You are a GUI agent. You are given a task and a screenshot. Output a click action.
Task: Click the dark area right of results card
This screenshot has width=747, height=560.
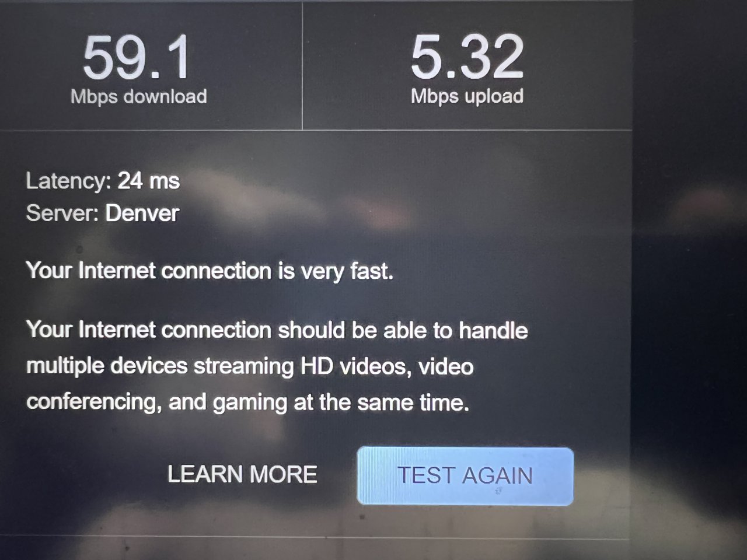[x=689, y=280]
